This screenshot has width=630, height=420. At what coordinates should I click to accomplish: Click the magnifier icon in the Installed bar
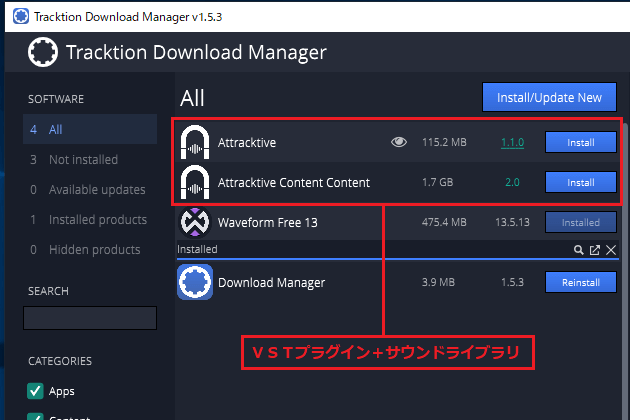click(x=578, y=250)
